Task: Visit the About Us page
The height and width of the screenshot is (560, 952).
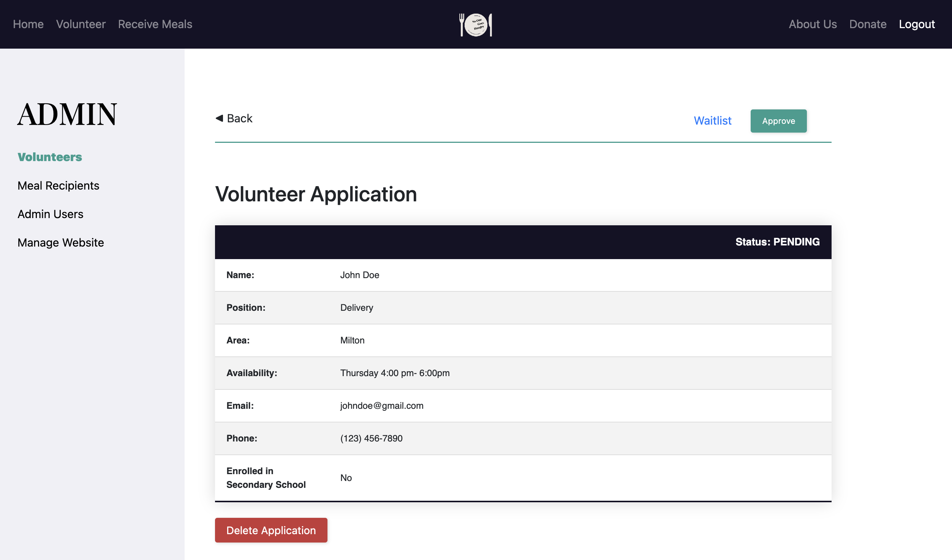Action: (x=813, y=24)
